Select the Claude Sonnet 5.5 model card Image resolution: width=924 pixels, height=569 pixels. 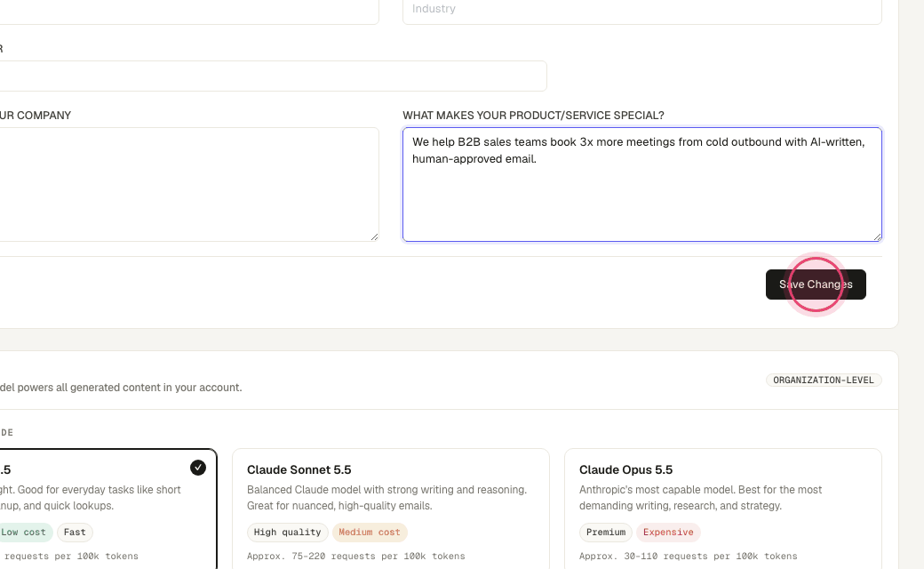(x=391, y=509)
